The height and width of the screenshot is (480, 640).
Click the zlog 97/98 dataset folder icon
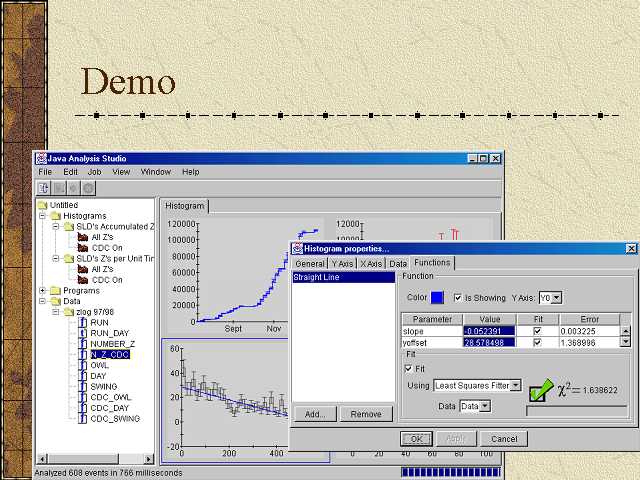[x=68, y=312]
